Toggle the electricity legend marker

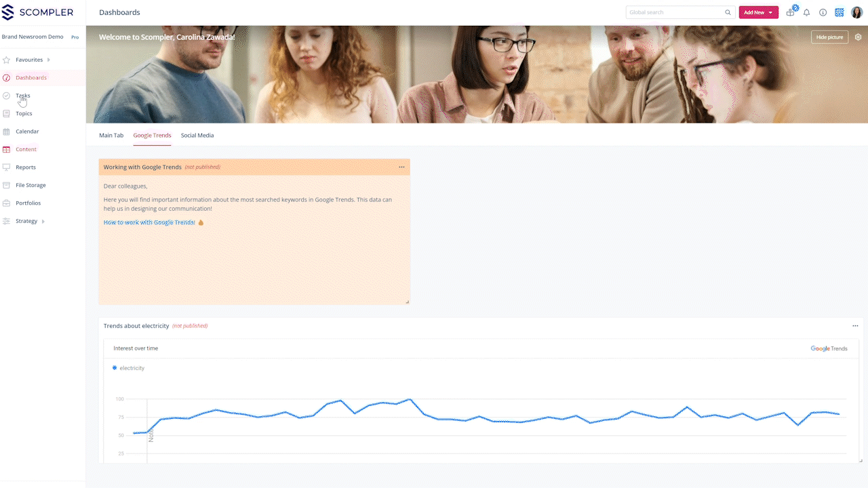coord(115,368)
